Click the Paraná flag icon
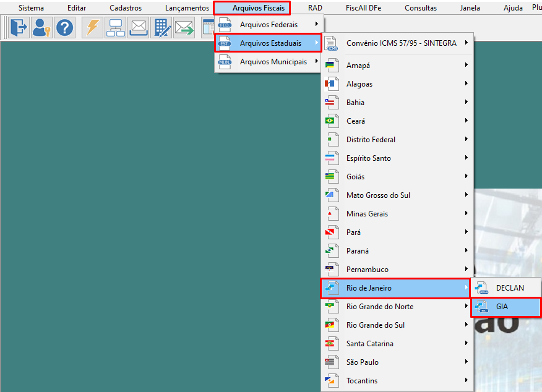Screen dimensions: 542x392 coord(332,251)
